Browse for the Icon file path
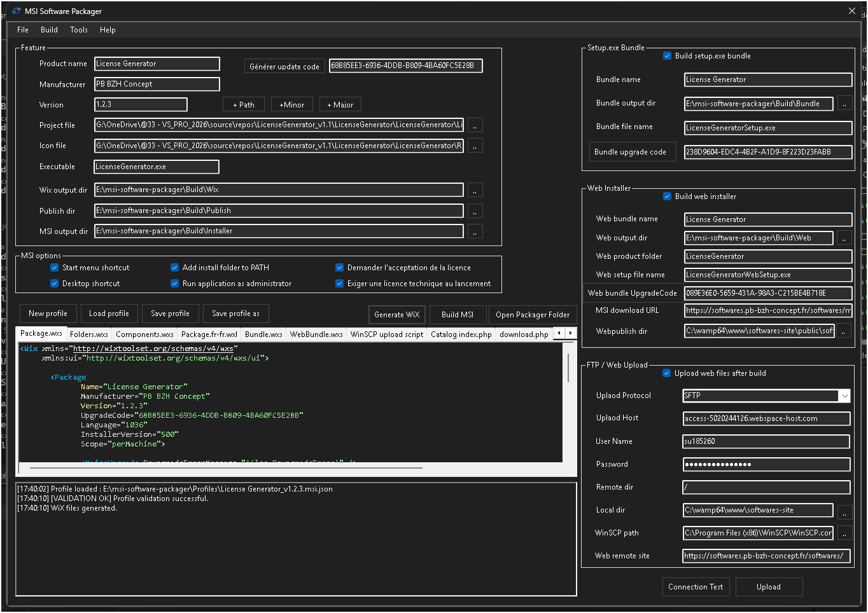 [475, 146]
